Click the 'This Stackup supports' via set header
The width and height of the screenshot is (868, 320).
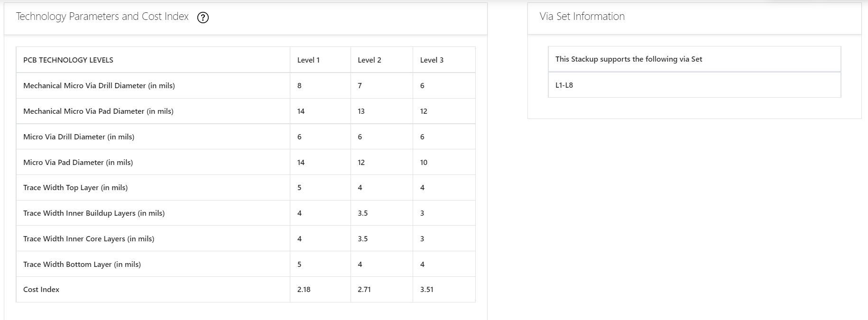(x=628, y=59)
